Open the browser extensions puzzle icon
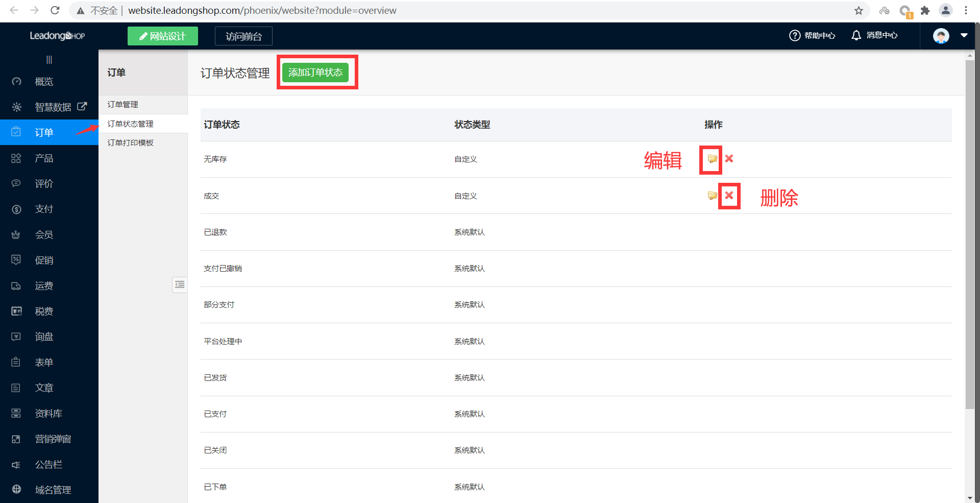Viewport: 980px width, 503px height. pos(925,10)
